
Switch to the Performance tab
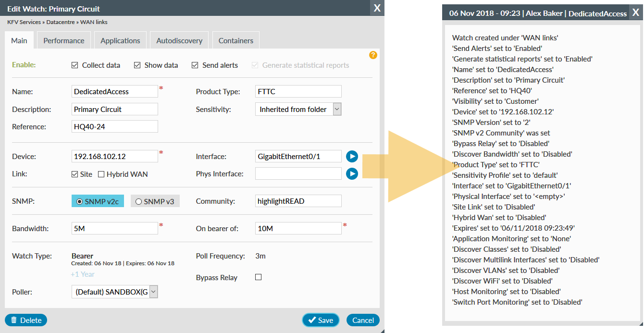[x=63, y=40]
